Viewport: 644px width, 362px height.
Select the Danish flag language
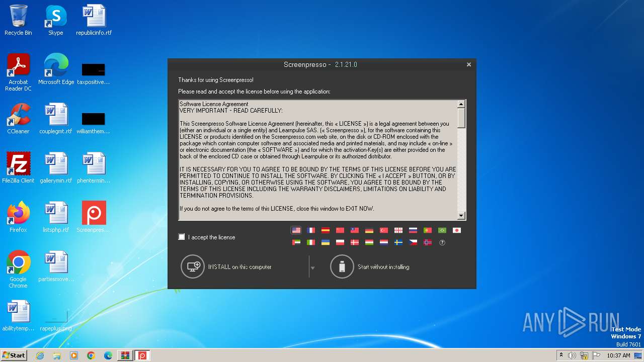click(355, 242)
